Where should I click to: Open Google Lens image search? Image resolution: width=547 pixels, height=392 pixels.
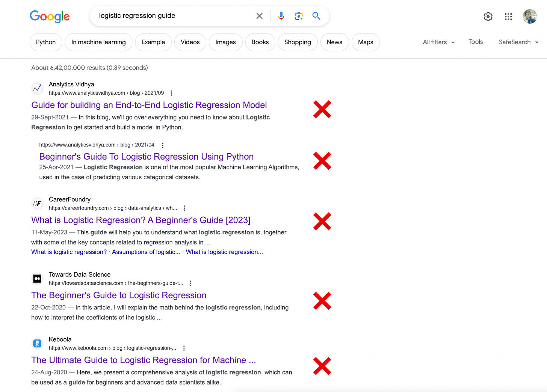click(x=299, y=16)
